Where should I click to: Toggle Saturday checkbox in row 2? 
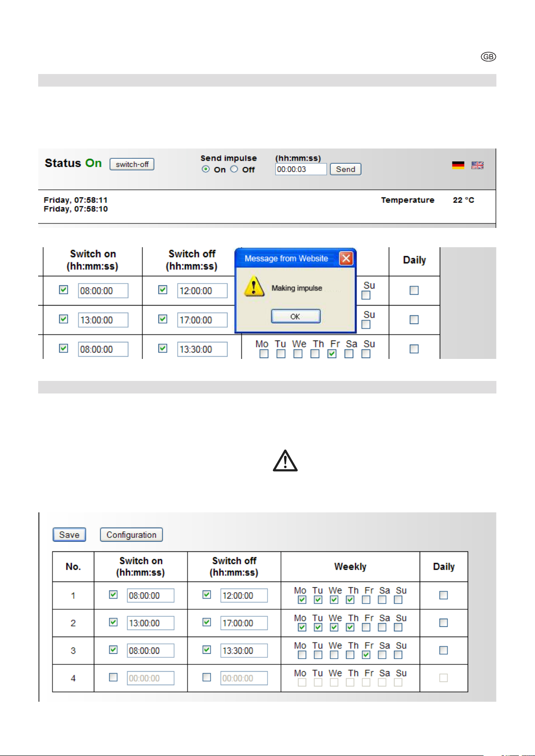click(x=382, y=627)
